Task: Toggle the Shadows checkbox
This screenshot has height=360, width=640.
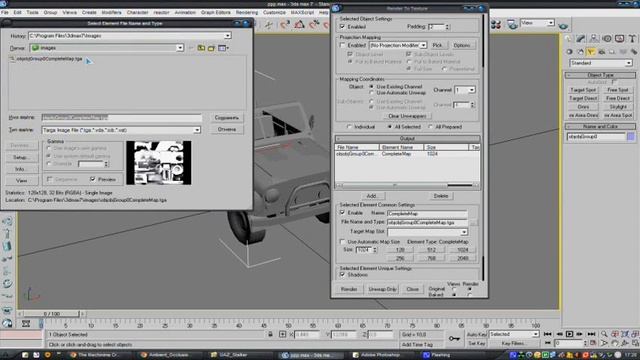Action: (x=342, y=275)
